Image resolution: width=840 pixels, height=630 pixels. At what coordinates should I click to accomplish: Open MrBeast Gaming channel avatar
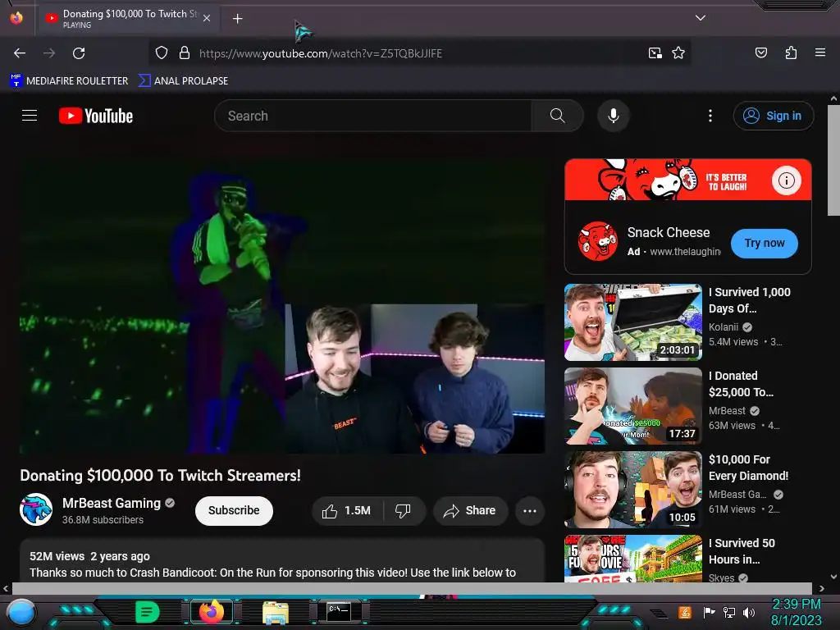pyautogui.click(x=36, y=509)
